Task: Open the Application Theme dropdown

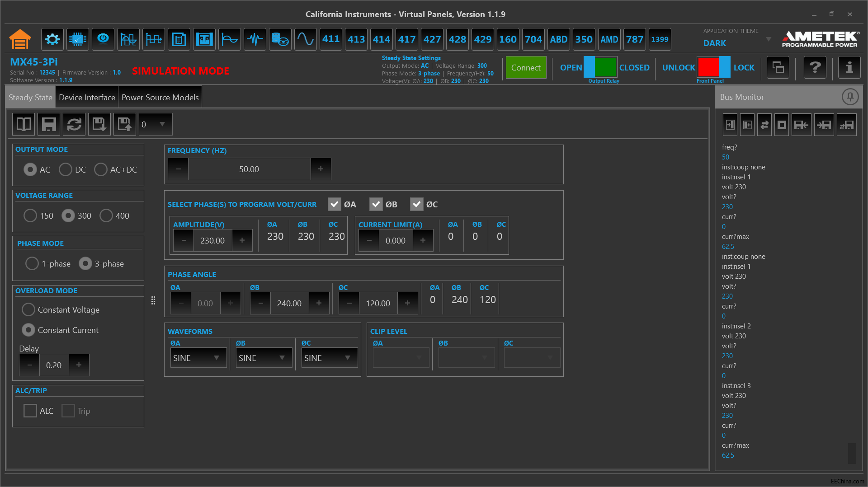Action: (x=737, y=43)
